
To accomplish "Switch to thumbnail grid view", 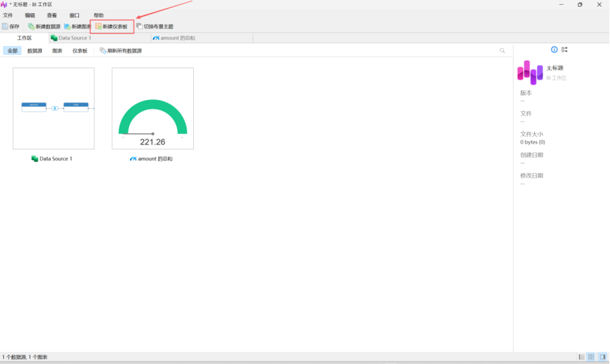I will point(591,357).
